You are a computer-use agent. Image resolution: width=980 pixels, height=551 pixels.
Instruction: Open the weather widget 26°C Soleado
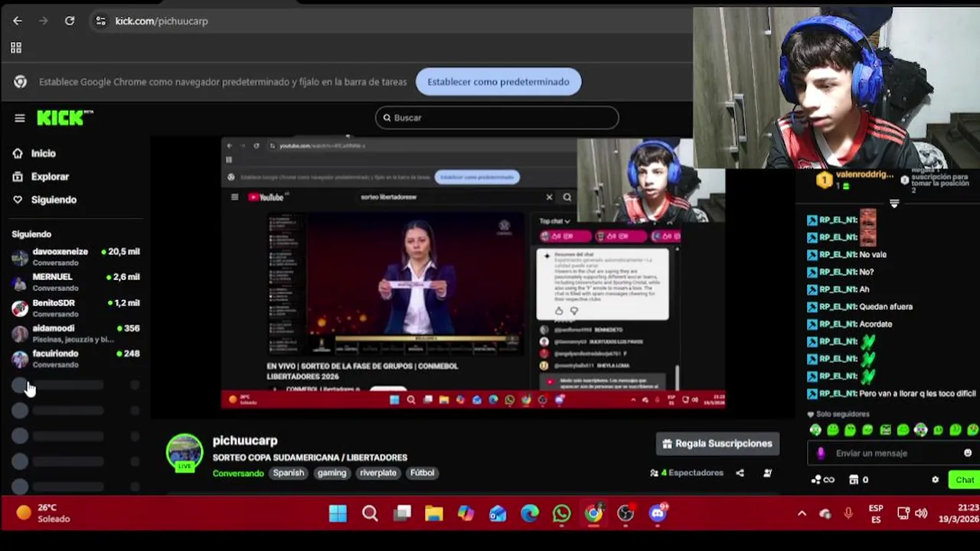pos(44,514)
